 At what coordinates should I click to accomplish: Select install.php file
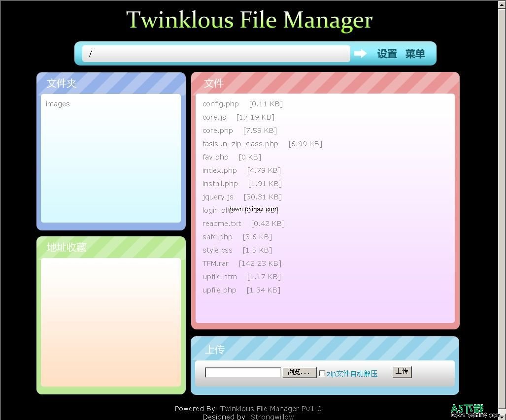pos(220,184)
